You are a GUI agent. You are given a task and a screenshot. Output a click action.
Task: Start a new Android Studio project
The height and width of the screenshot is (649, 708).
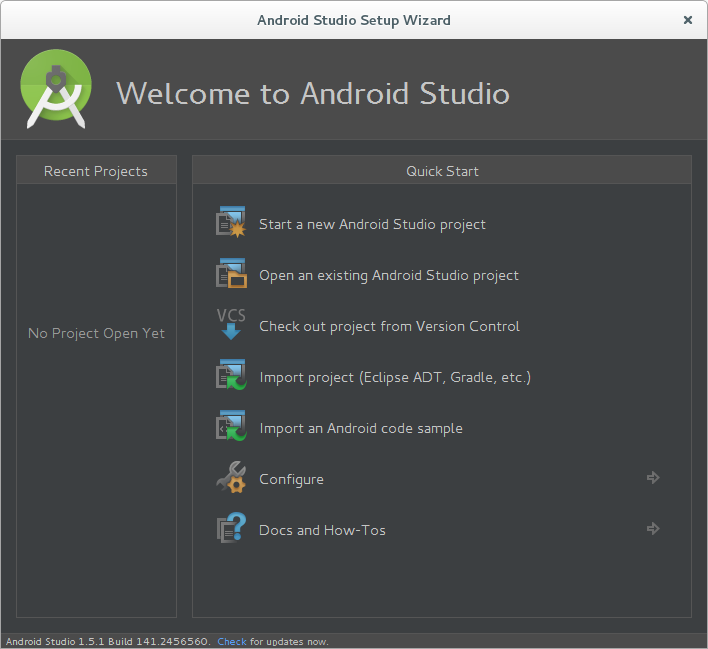coord(372,224)
